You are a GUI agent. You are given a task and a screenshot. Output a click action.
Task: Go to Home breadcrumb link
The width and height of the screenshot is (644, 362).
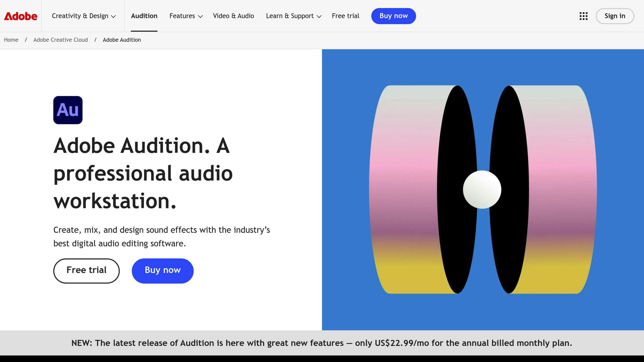11,40
